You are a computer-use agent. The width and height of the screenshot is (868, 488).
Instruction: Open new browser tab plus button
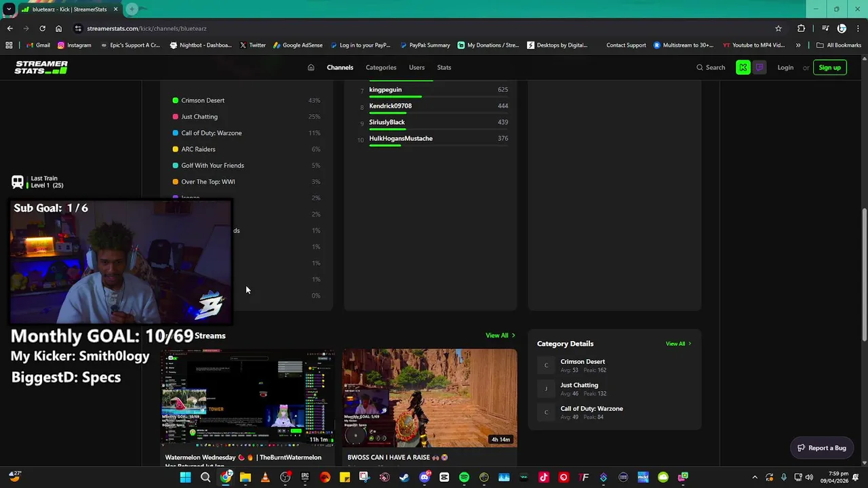pyautogui.click(x=132, y=9)
